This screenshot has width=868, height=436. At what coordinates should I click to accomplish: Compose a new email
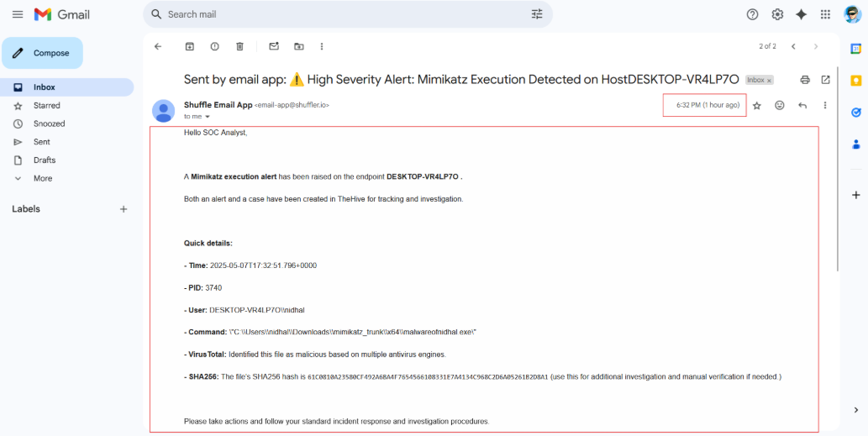[x=43, y=53]
